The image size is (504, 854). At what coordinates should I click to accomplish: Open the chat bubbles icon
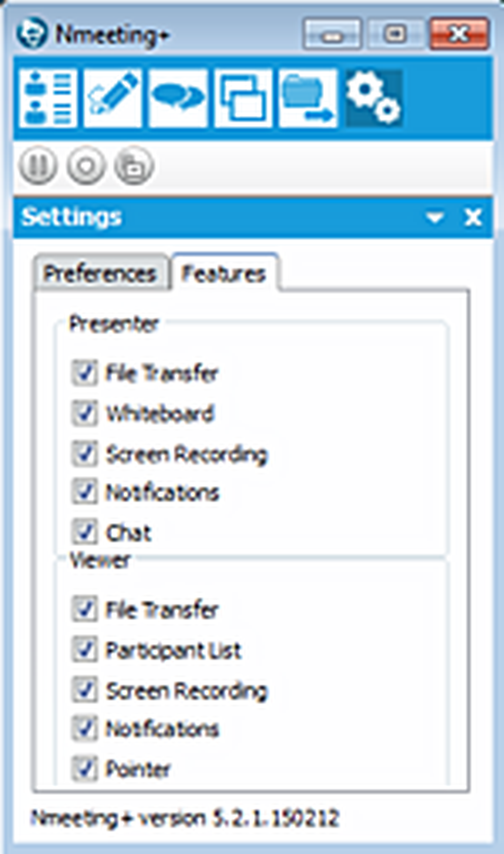178,98
